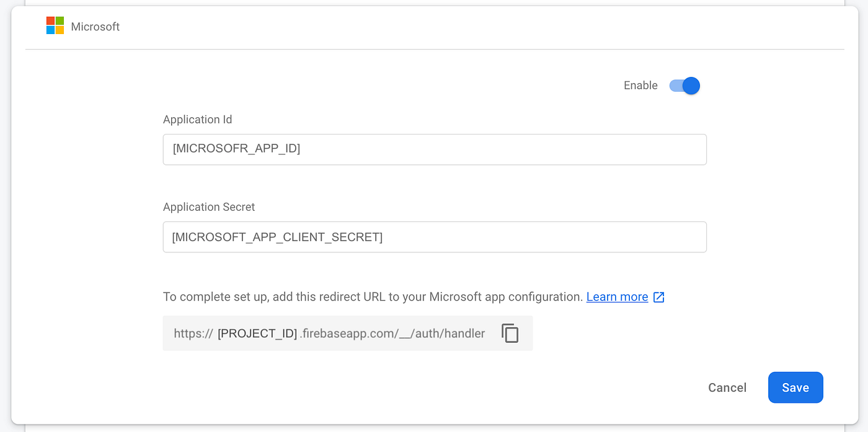Screen dimensions: 868x432
Task: Disable the Microsoft sign-in provider toggle
Action: click(x=683, y=86)
